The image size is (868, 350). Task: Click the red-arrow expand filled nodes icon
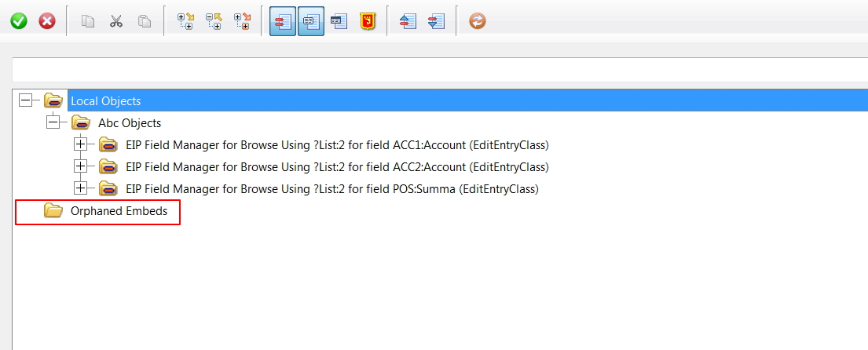coord(242,21)
